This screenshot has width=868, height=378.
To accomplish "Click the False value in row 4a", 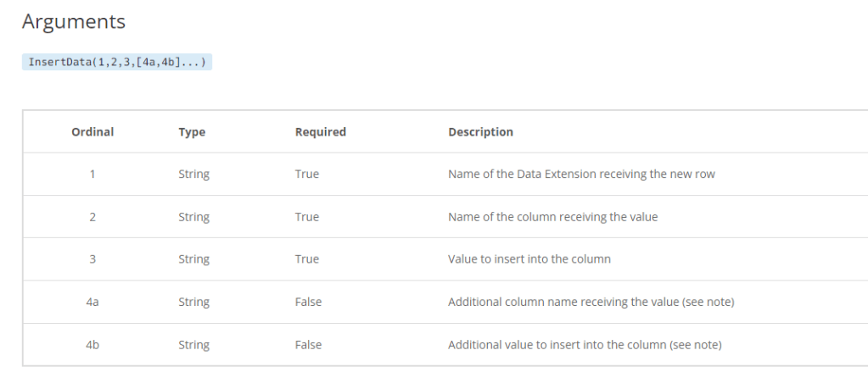I will click(x=308, y=302).
